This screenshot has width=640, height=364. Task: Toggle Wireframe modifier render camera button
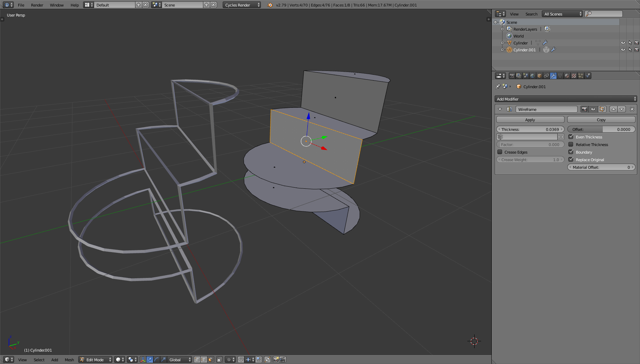coord(585,109)
